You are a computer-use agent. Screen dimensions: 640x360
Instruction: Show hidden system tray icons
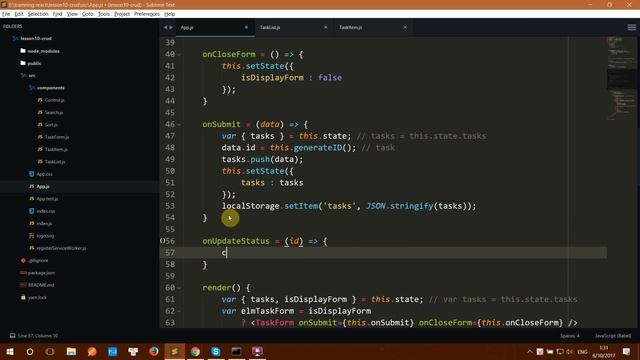point(529,351)
